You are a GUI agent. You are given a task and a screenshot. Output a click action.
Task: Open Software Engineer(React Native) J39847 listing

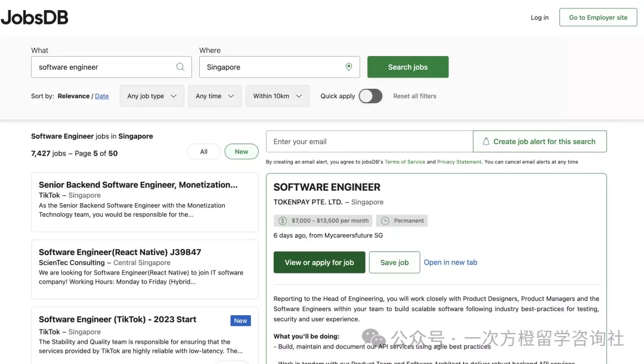click(x=120, y=253)
